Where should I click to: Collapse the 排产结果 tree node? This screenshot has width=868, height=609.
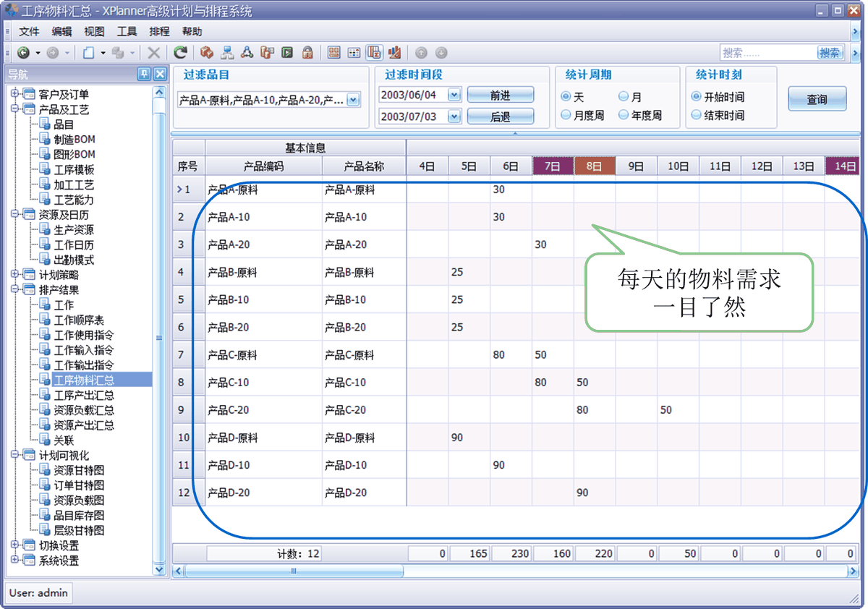coord(14,289)
